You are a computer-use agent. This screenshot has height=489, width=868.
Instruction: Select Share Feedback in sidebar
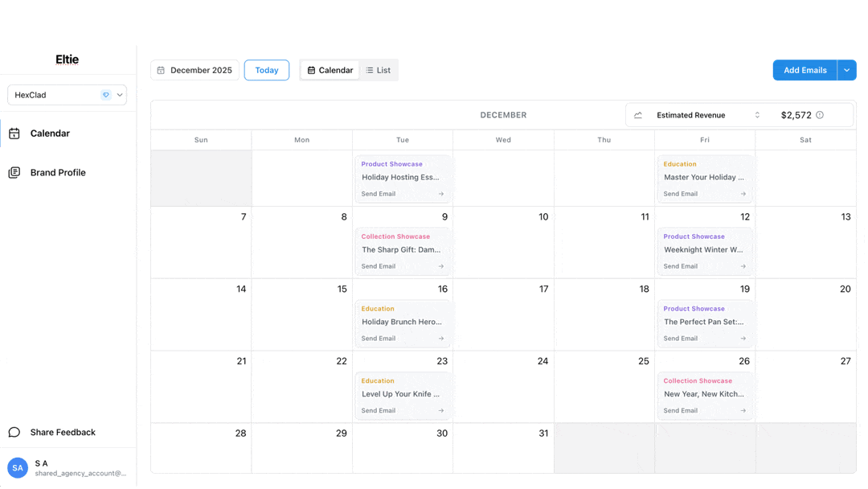point(63,432)
